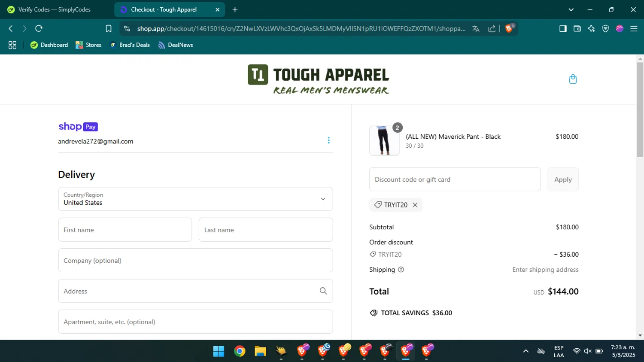The height and width of the screenshot is (362, 644).
Task: Show hidden system tray icons
Action: click(x=526, y=351)
